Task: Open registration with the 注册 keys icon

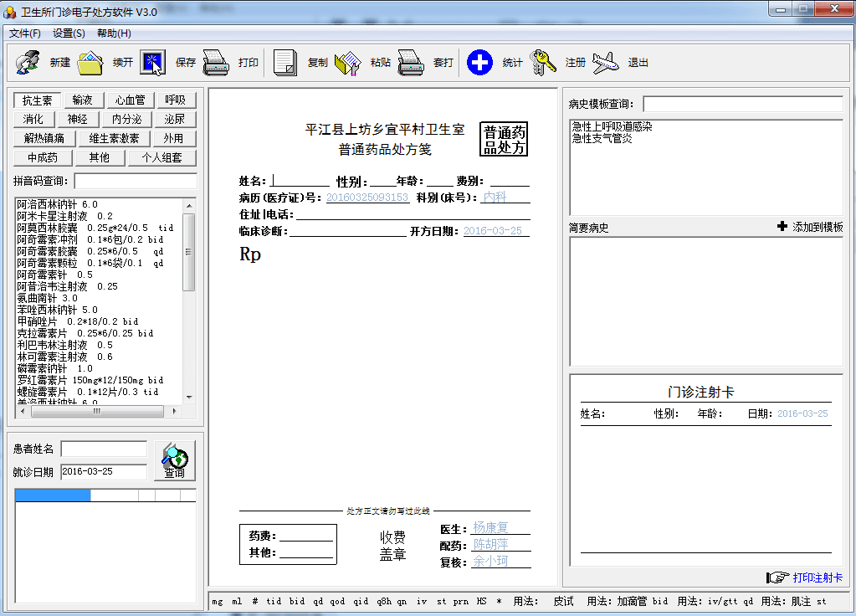Action: [543, 63]
